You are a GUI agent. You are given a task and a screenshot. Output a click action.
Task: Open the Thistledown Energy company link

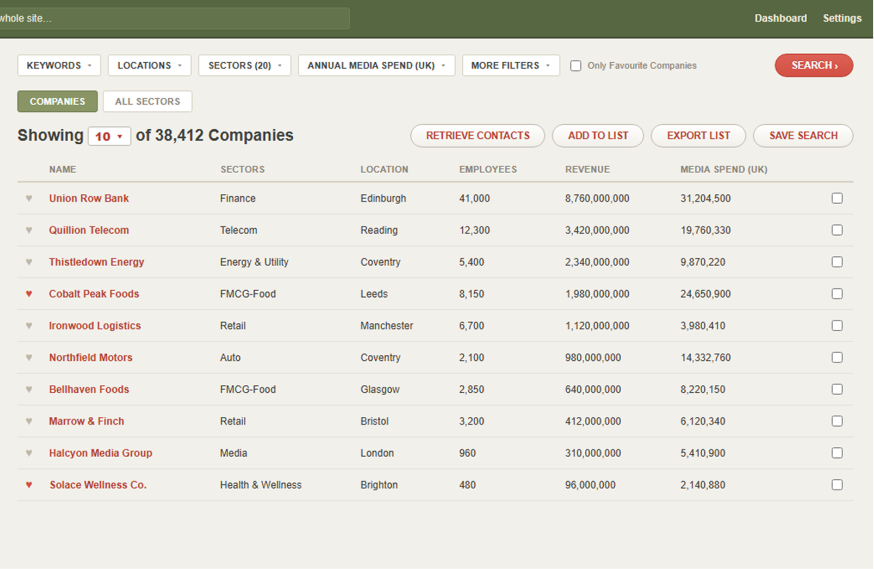click(x=96, y=262)
